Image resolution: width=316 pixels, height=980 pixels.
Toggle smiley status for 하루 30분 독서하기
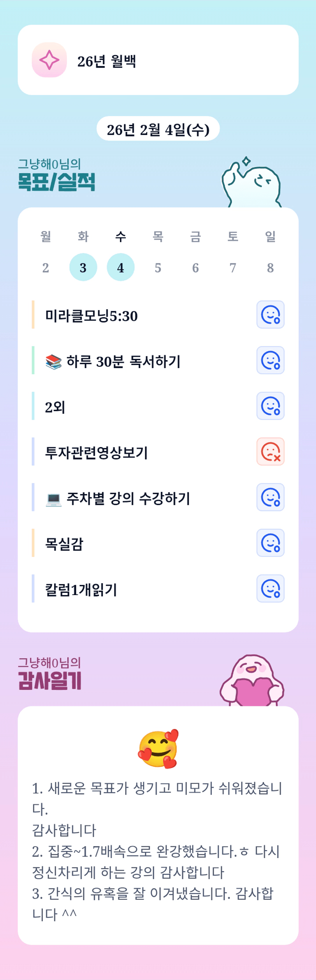(x=270, y=360)
